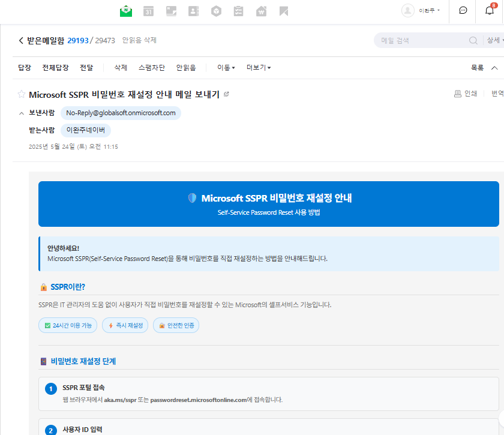The height and width of the screenshot is (435, 504).
Task: Star this mail as important
Action: tap(22, 94)
